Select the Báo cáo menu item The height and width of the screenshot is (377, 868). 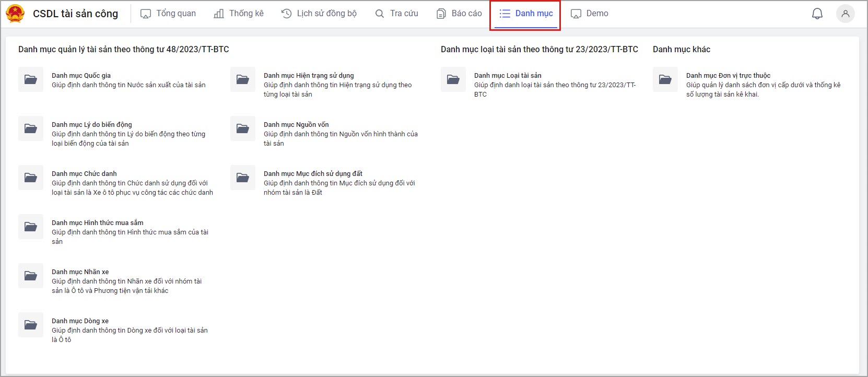[459, 14]
